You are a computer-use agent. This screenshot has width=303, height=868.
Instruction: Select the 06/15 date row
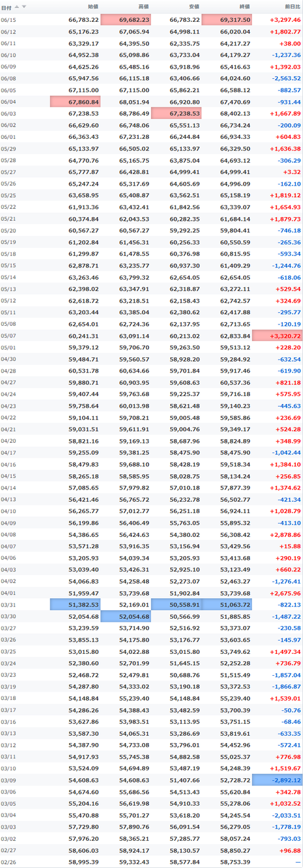coord(151,19)
